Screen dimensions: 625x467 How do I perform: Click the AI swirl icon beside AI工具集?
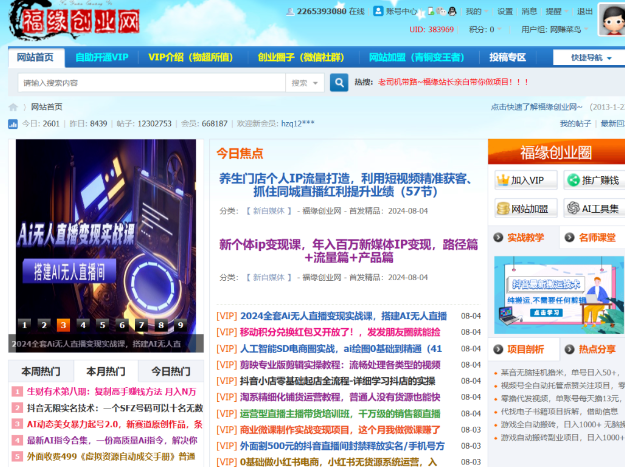[x=573, y=208]
